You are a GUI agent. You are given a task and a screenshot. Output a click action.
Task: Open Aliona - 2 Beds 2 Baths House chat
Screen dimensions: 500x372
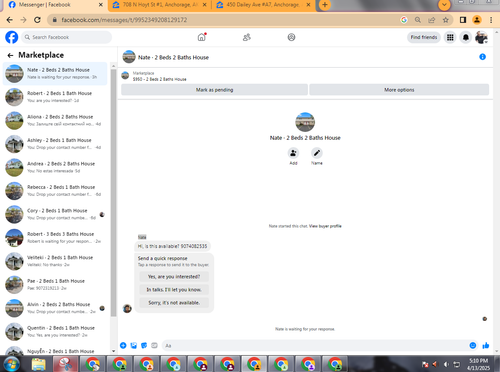[x=55, y=120]
